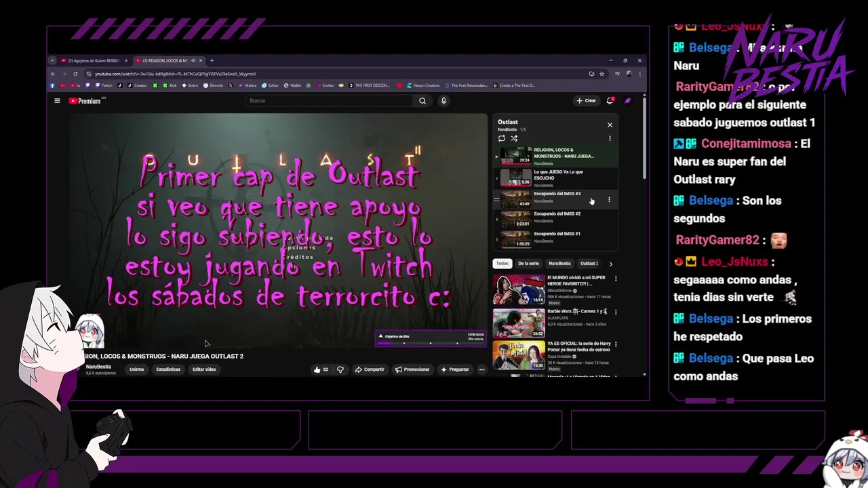The width and height of the screenshot is (868, 488).
Task: Open the Outlast playlist header options menu
Action: [x=610, y=138]
